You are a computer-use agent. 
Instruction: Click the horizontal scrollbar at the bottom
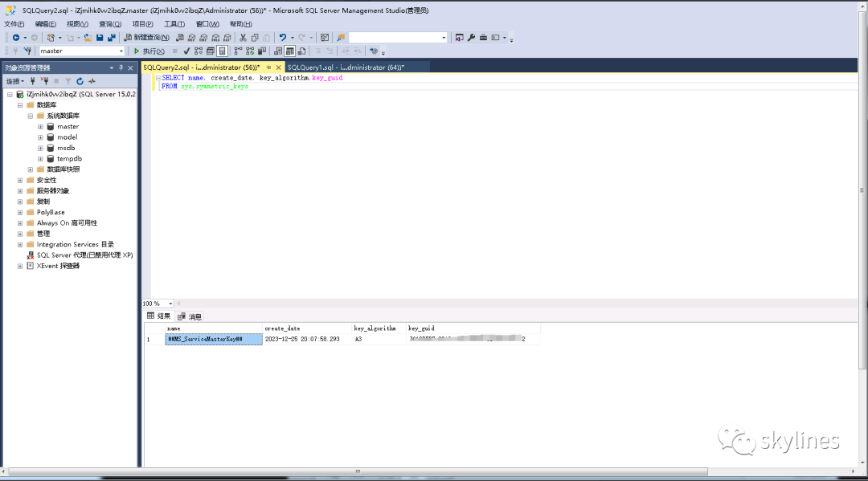(358, 471)
